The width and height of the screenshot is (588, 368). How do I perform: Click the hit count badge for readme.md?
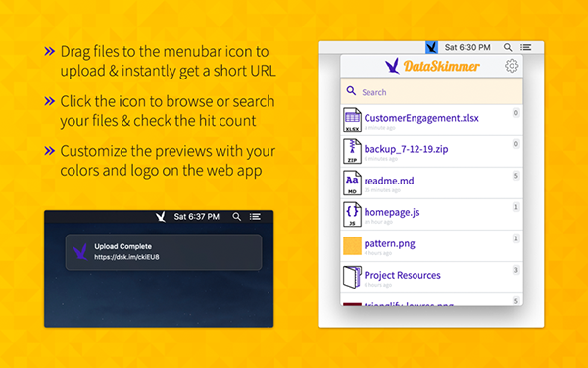coord(516,176)
